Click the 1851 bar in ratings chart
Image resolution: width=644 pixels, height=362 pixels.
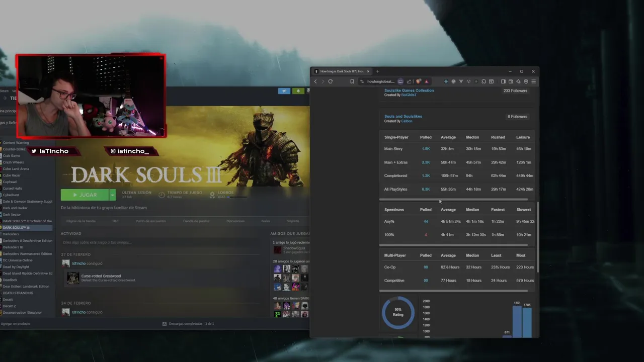click(517, 321)
